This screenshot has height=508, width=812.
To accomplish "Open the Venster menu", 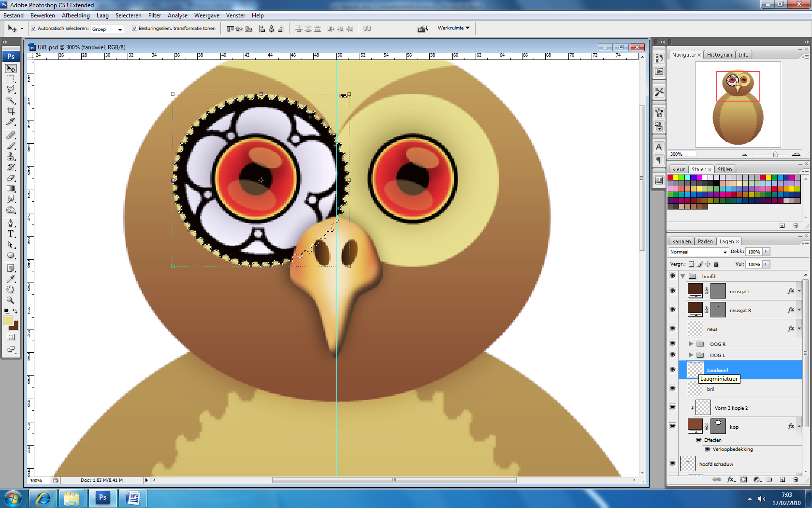I will click(235, 15).
